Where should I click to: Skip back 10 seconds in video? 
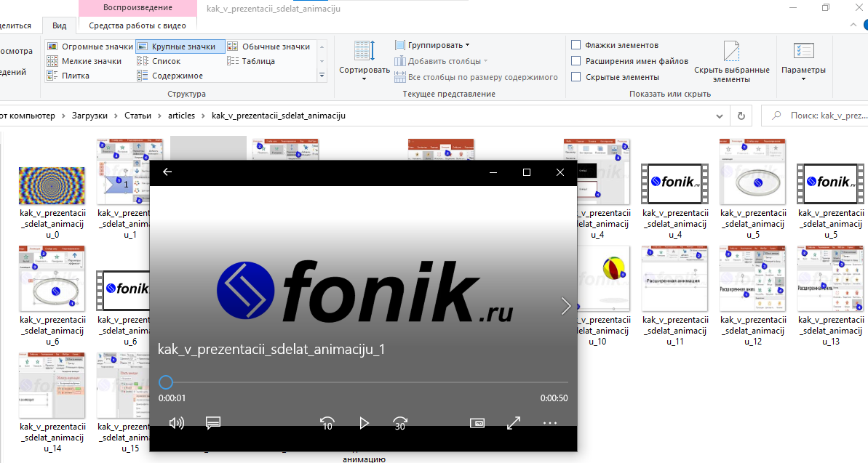coord(327,423)
